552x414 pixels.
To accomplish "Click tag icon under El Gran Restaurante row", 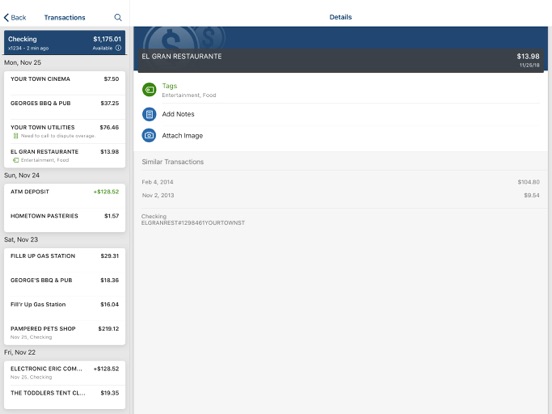I will click(16, 160).
